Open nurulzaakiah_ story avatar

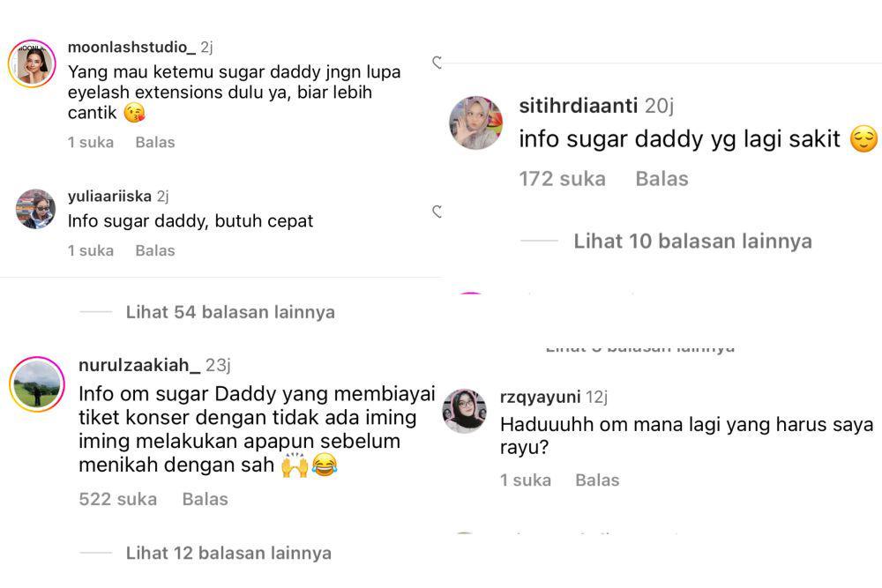[37, 384]
